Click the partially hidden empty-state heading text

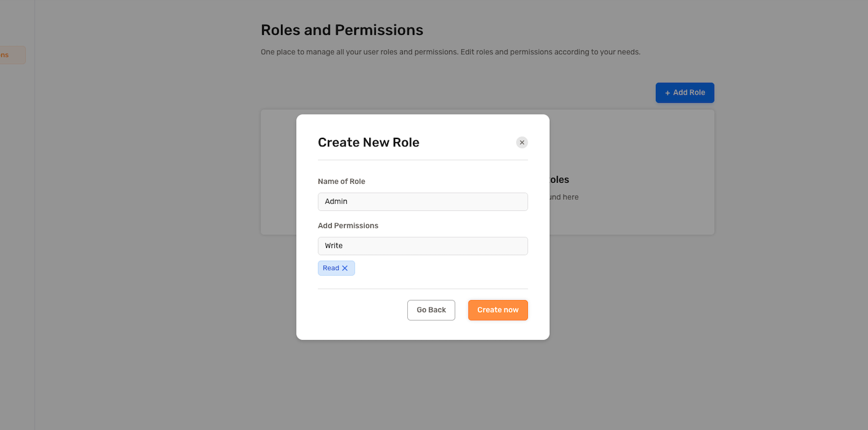pyautogui.click(x=559, y=180)
